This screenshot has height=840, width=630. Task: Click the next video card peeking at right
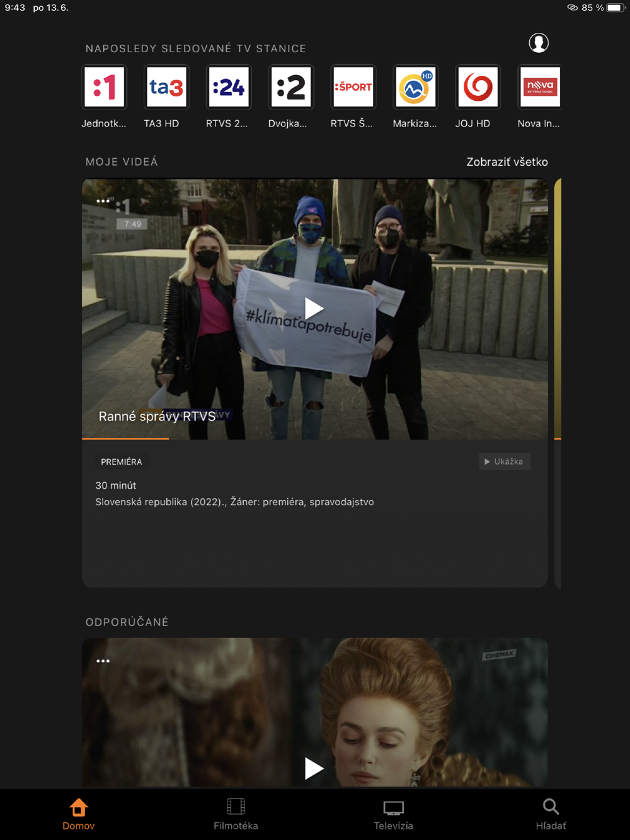[558, 383]
